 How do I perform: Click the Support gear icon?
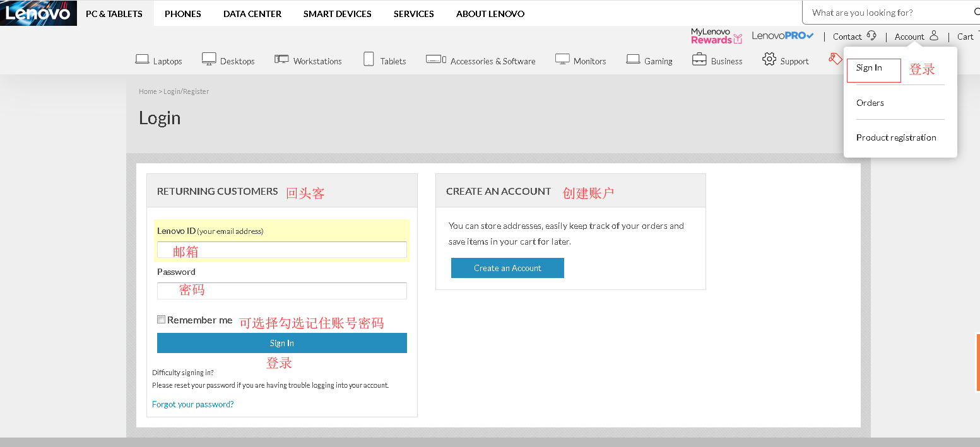click(769, 59)
